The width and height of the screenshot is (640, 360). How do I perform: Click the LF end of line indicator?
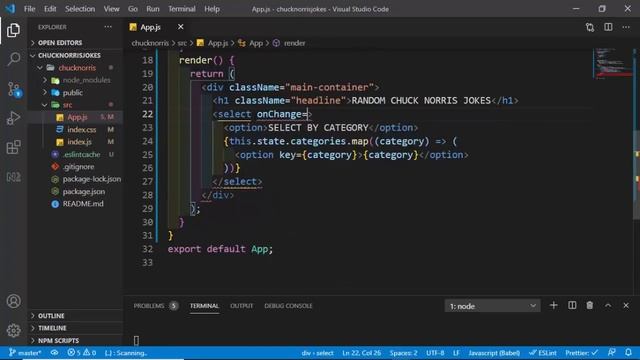click(456, 353)
